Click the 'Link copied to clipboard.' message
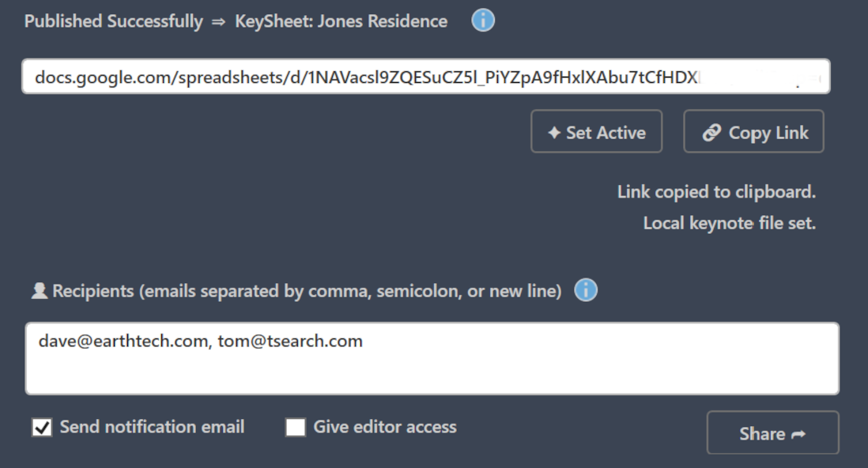The image size is (868, 468). point(716,191)
